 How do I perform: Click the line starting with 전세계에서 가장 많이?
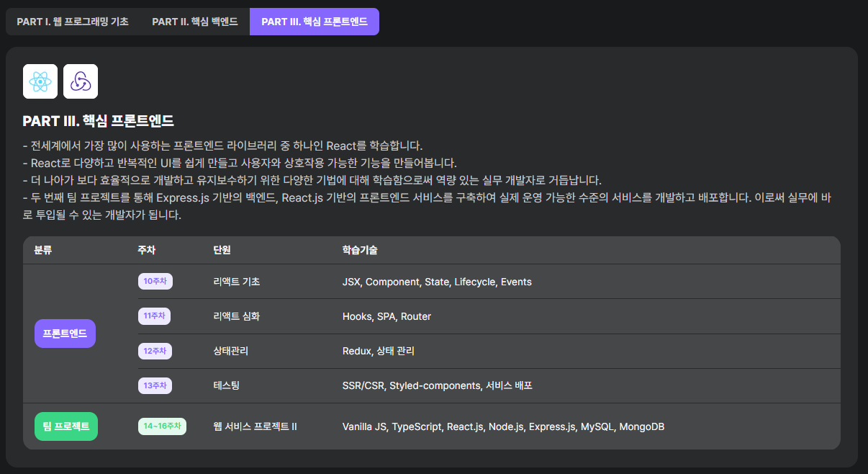(222, 146)
